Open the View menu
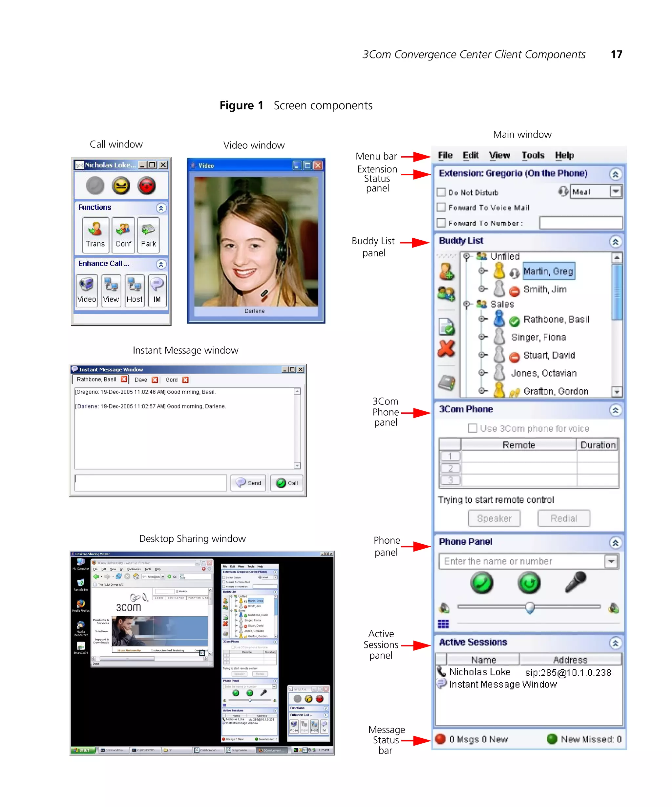 point(499,155)
